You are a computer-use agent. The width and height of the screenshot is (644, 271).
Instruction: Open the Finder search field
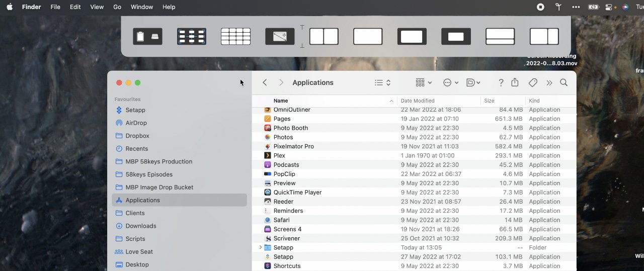(564, 82)
